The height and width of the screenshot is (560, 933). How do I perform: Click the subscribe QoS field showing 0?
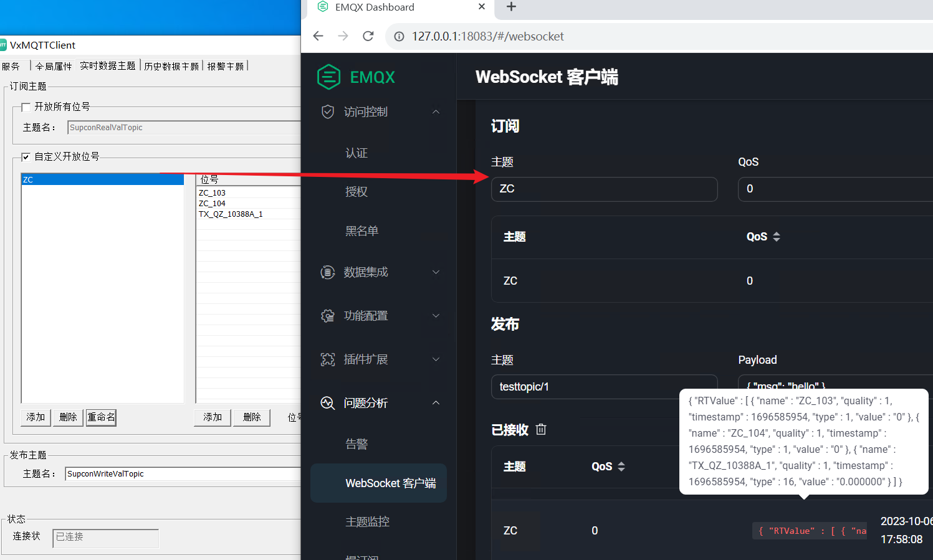point(835,189)
